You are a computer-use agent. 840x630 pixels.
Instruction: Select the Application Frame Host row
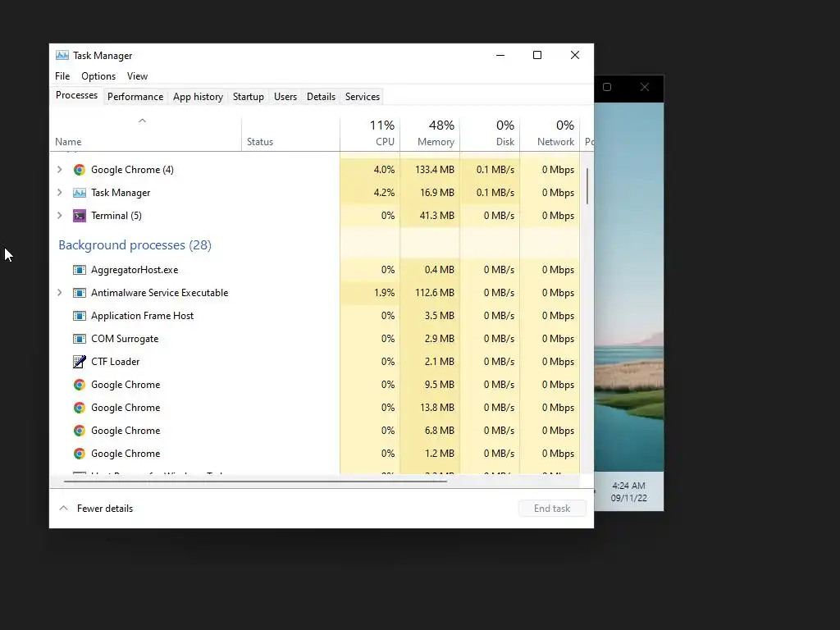click(x=315, y=316)
